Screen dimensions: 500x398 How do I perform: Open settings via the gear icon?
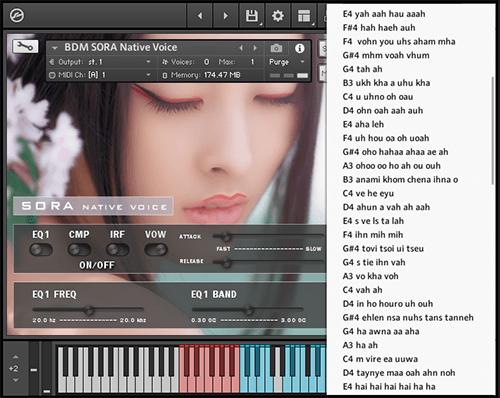278,16
